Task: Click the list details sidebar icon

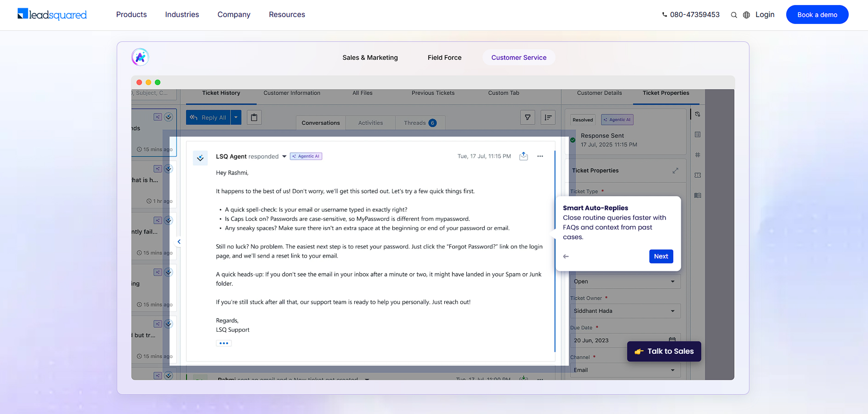Action: [698, 134]
